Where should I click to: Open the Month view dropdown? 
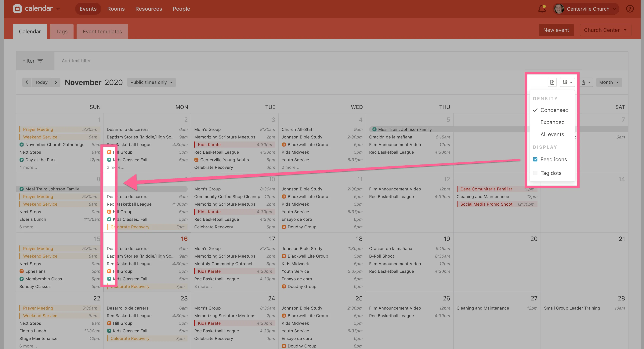(609, 82)
